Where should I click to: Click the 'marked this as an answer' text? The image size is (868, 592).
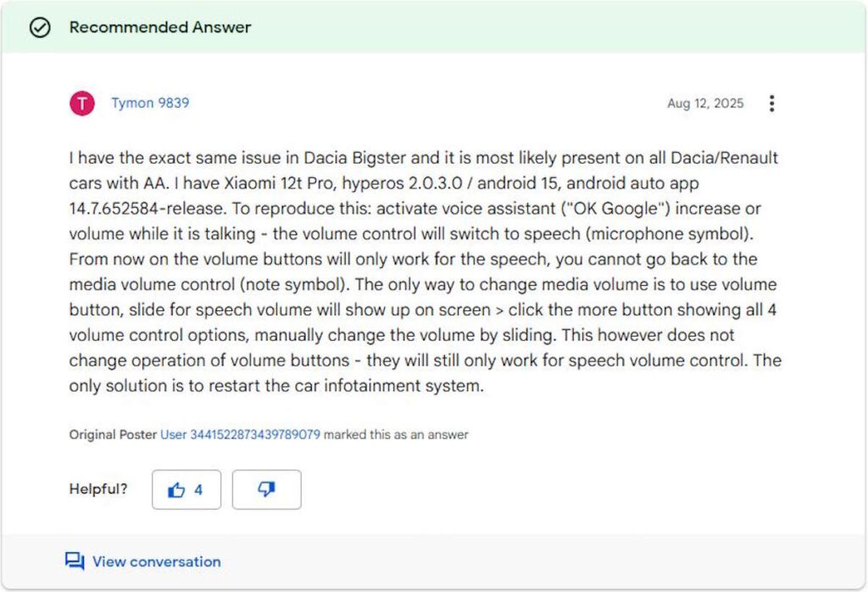[396, 434]
